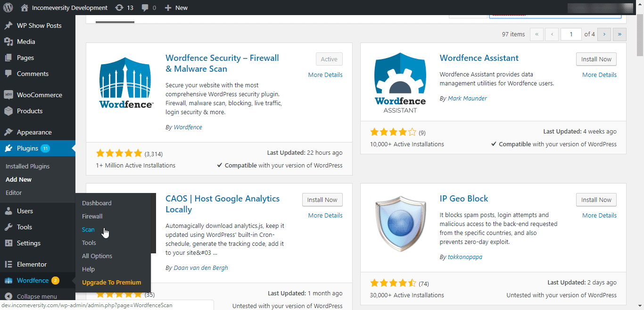The image size is (644, 310).
Task: Click the Collapse menu arrow icon
Action: (x=8, y=296)
